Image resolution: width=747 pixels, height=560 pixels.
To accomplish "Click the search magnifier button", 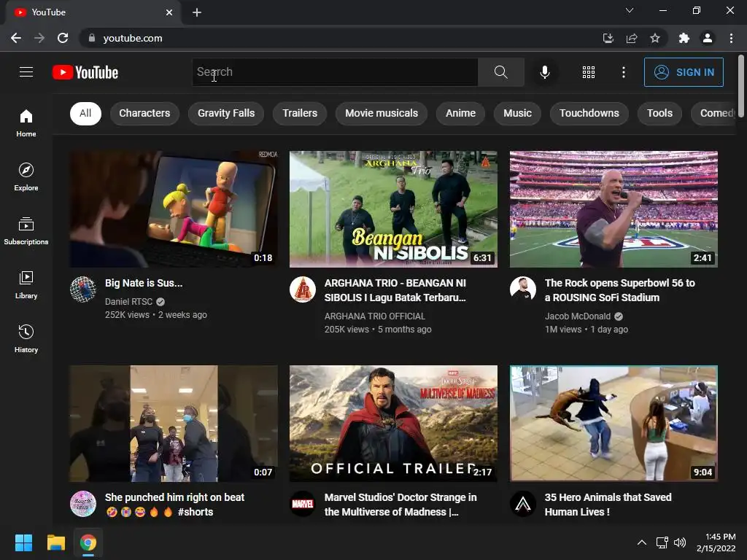I will 500,72.
